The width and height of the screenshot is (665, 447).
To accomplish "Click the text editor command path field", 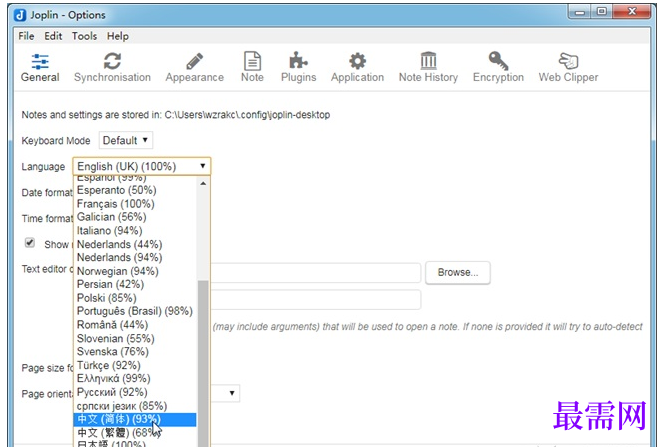I will (x=316, y=272).
